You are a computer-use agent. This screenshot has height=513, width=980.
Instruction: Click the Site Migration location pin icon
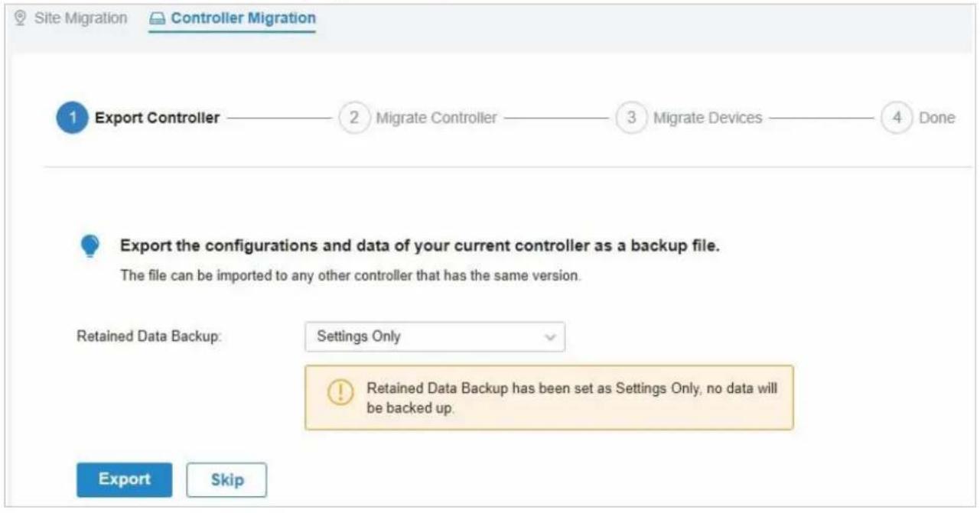21,18
